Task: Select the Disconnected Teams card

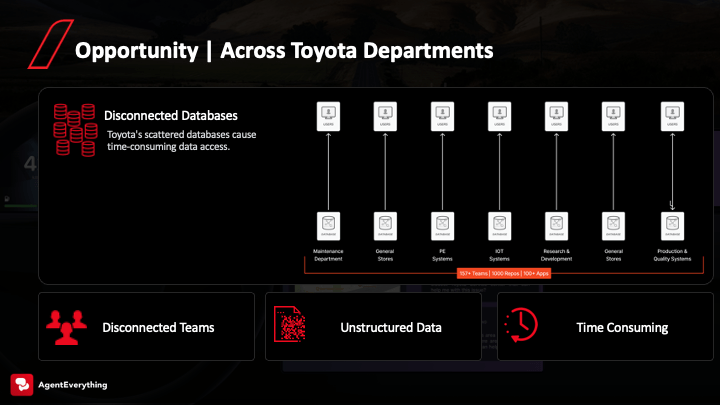Action: 146,326
